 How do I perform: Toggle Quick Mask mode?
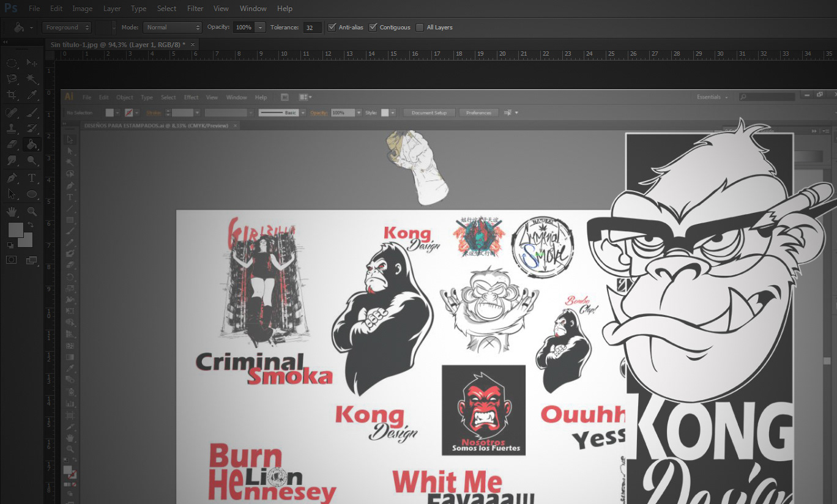coord(11,260)
